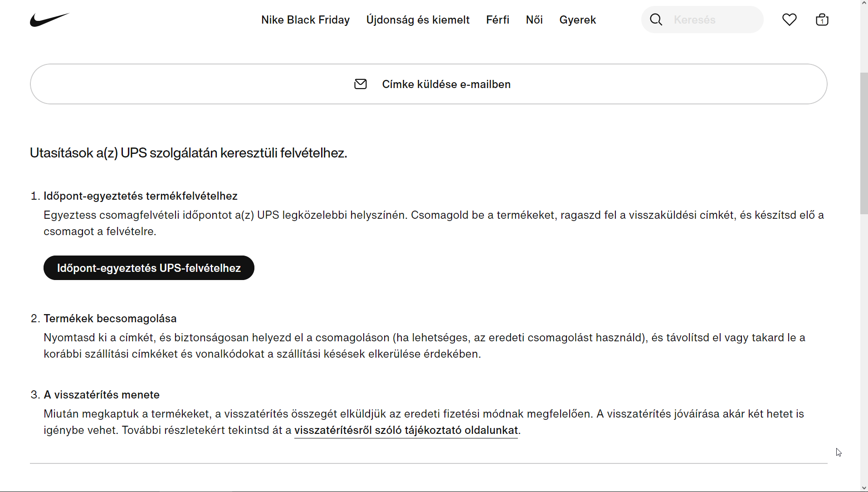
Task: Click the search magnifier icon
Action: click(656, 20)
